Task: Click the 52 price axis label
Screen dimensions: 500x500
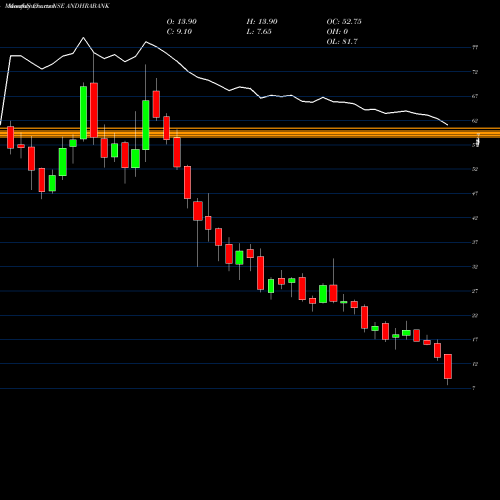Action: pyautogui.click(x=475, y=169)
